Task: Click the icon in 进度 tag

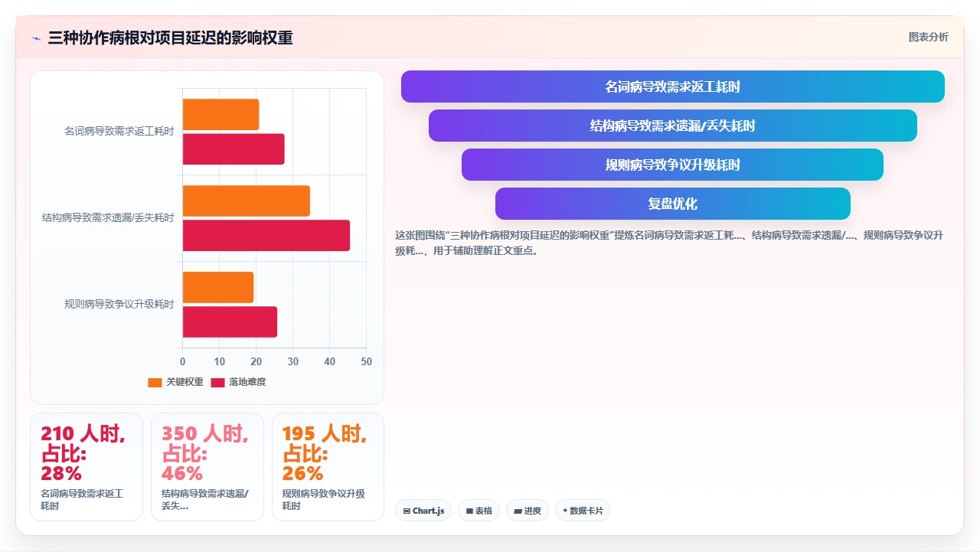Action: coord(518,511)
